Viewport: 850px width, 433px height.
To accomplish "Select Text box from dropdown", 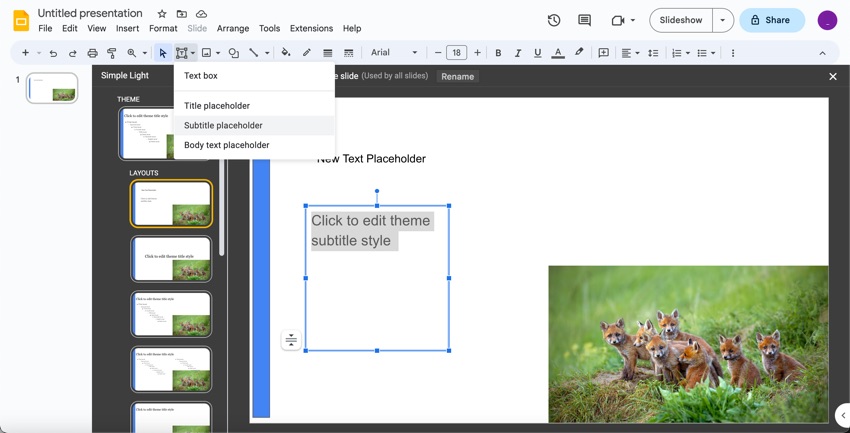I will pos(254,76).
